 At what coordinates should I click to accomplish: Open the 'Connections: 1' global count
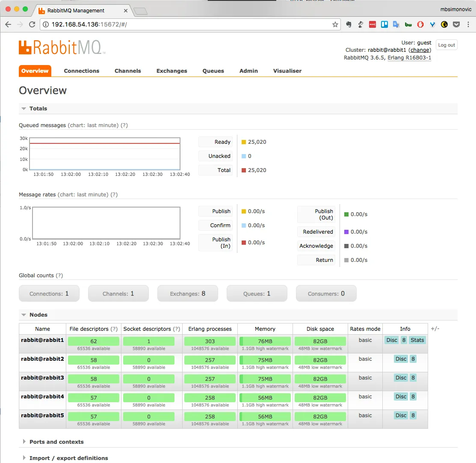[49, 294]
